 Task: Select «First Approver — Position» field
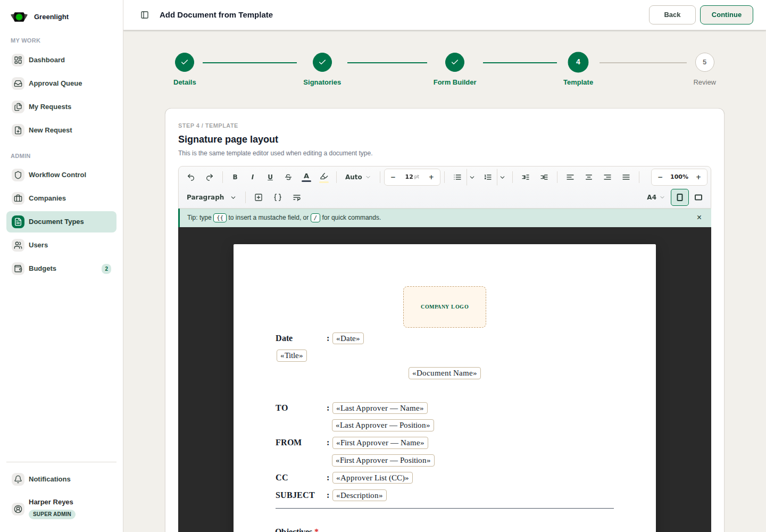coord(383,460)
